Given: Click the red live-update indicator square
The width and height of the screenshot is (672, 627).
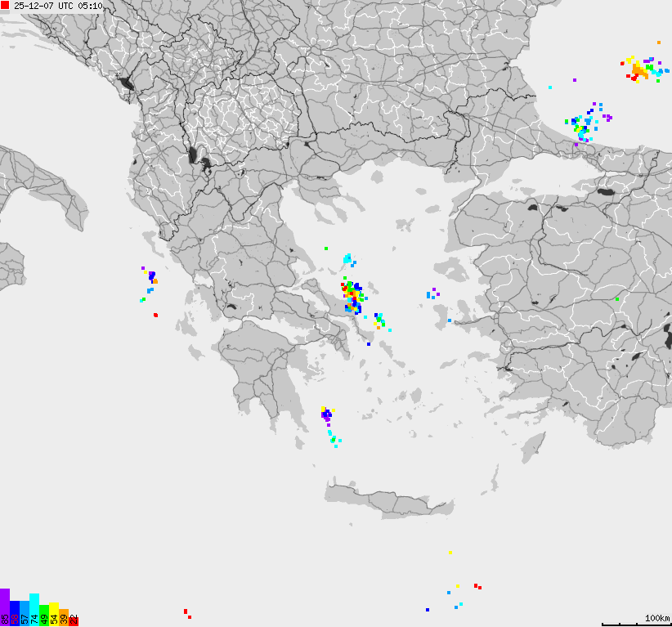Looking at the screenshot, I should (x=6, y=7).
